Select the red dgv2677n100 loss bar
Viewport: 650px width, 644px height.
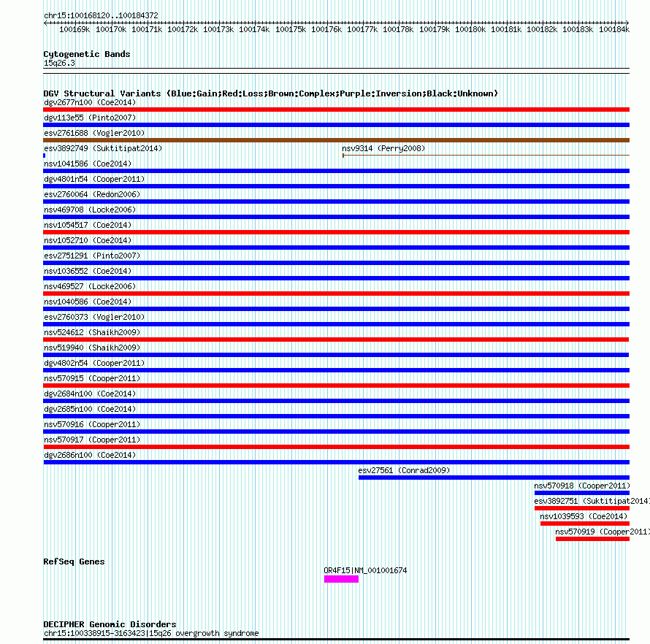coord(336,110)
